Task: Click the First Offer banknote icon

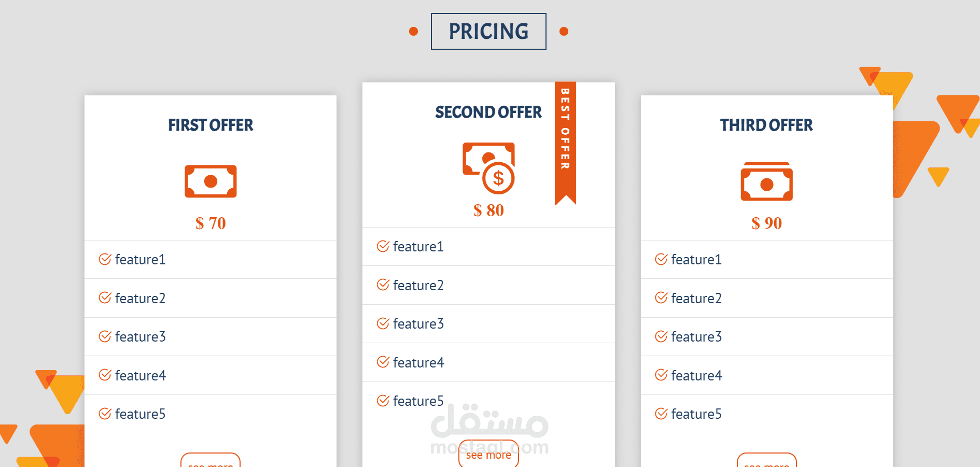Action: (x=211, y=181)
